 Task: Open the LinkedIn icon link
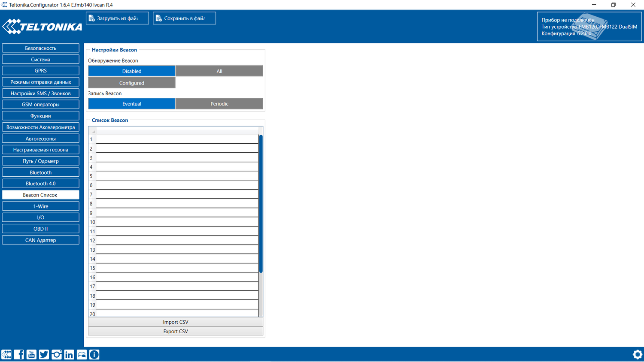69,354
